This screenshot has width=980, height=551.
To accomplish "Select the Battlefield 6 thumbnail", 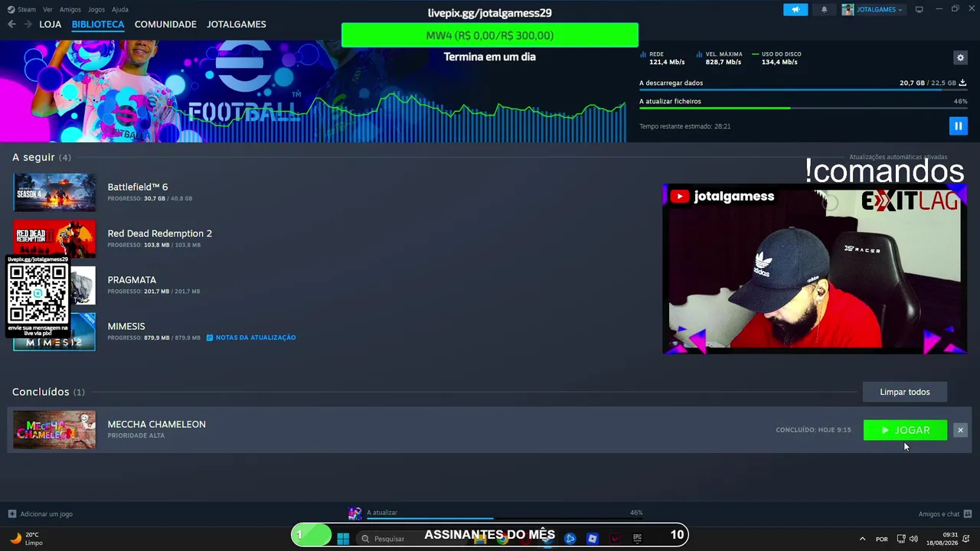I will [x=54, y=192].
